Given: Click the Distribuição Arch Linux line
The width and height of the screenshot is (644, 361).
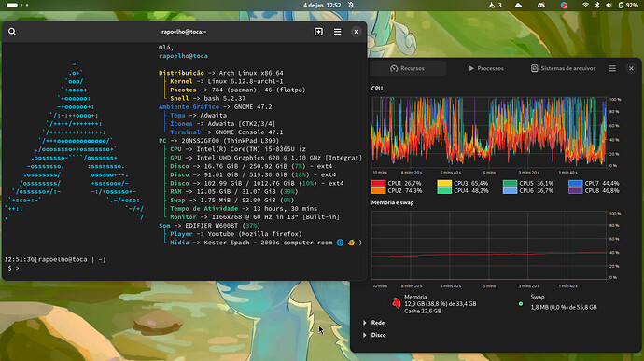Looking at the screenshot, I should point(221,73).
